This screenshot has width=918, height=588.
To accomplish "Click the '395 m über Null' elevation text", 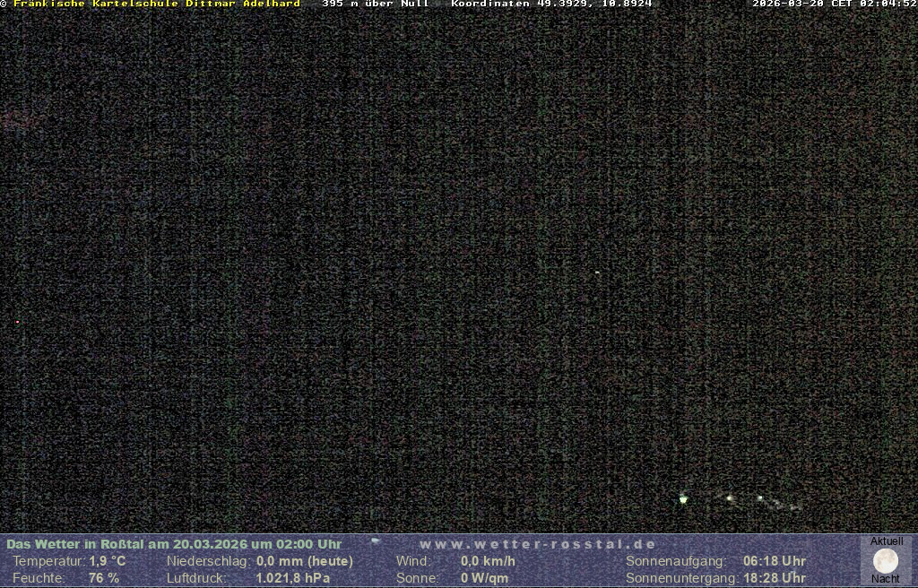I will pos(376,4).
